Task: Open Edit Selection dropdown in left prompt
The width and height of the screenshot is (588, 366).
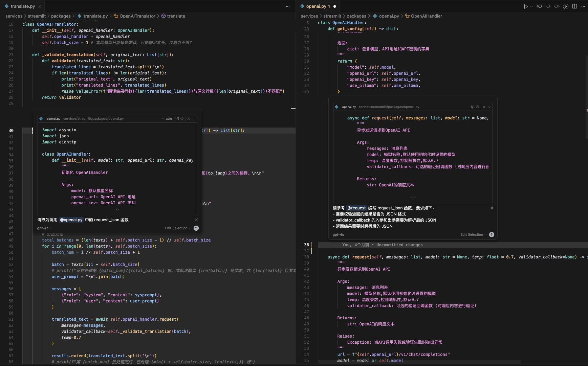Action: (178, 228)
